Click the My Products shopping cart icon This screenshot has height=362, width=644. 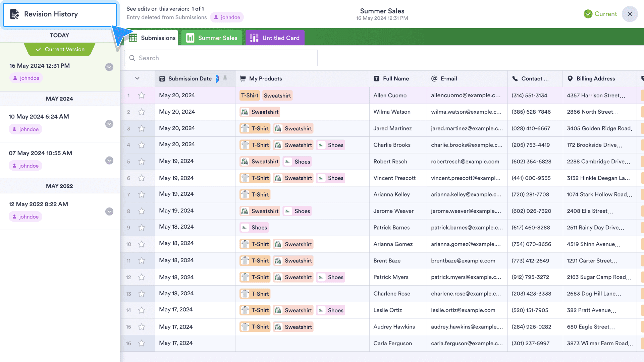[243, 78]
